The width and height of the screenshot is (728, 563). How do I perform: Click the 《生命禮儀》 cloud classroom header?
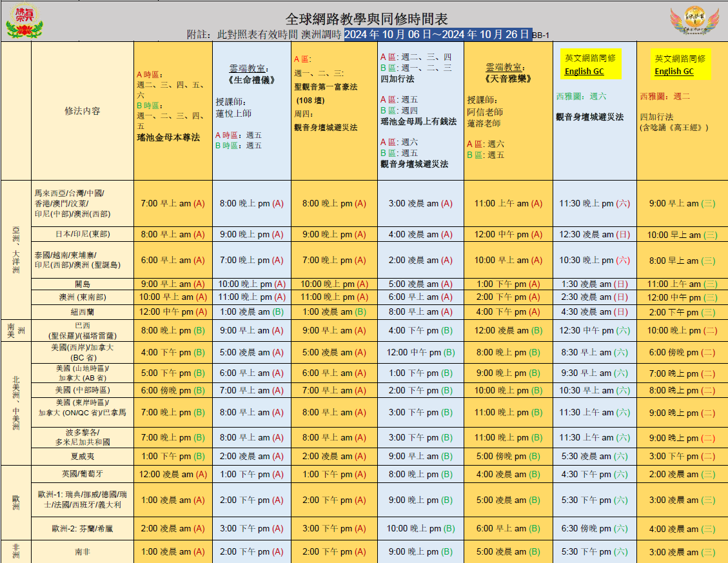pyautogui.click(x=248, y=74)
